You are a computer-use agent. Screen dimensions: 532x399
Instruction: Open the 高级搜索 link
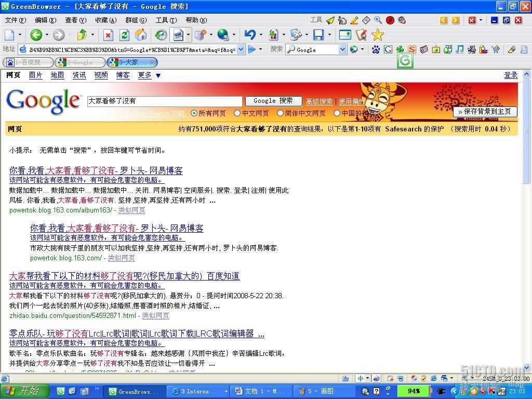tap(319, 101)
